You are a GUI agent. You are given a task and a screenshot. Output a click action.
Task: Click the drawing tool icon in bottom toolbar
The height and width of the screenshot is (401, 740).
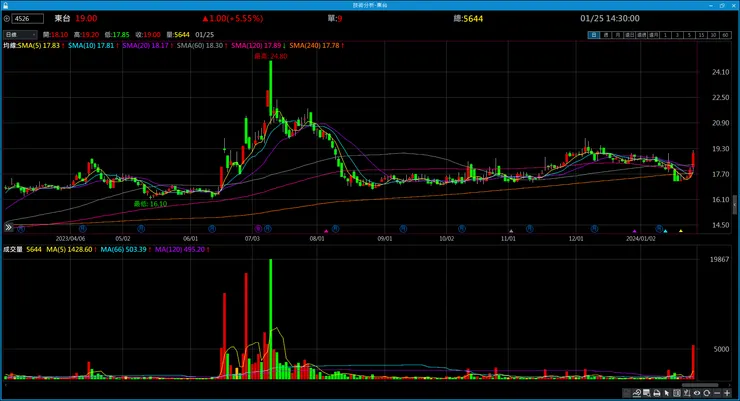click(x=637, y=393)
